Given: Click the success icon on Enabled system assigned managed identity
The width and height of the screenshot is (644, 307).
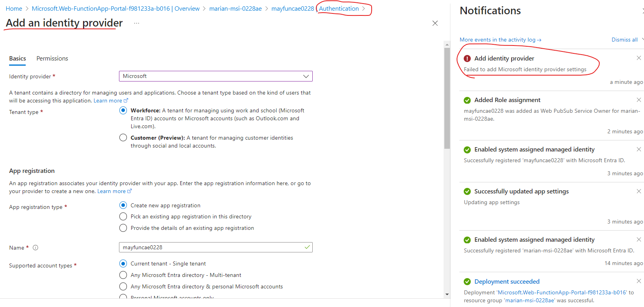Looking at the screenshot, I should 467,149.
